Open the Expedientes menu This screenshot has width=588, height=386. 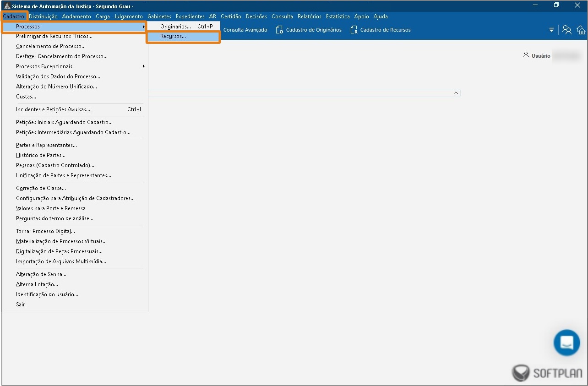[x=190, y=16]
